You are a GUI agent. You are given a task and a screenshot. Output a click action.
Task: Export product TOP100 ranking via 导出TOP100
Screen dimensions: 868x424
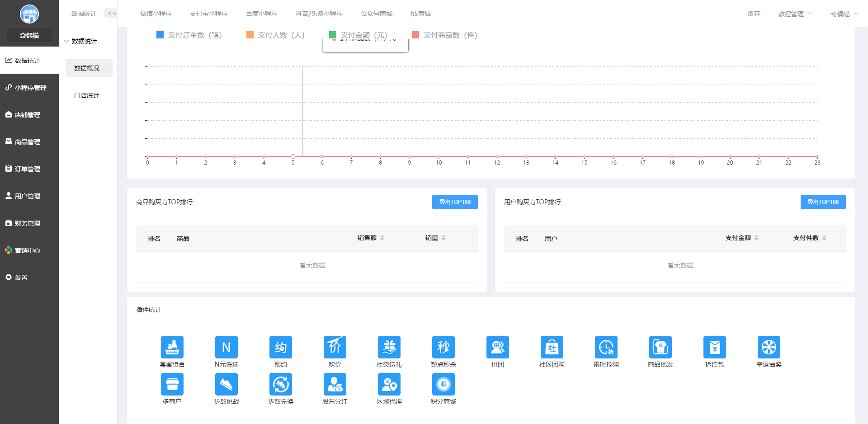455,202
